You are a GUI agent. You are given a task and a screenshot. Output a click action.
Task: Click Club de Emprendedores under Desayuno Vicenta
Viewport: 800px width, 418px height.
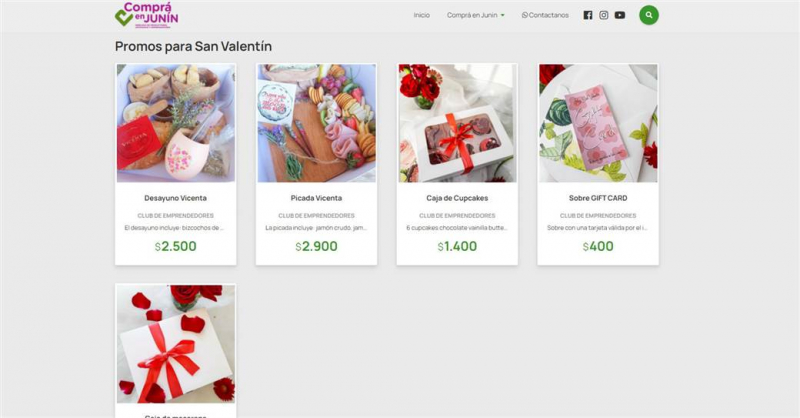[x=176, y=215]
